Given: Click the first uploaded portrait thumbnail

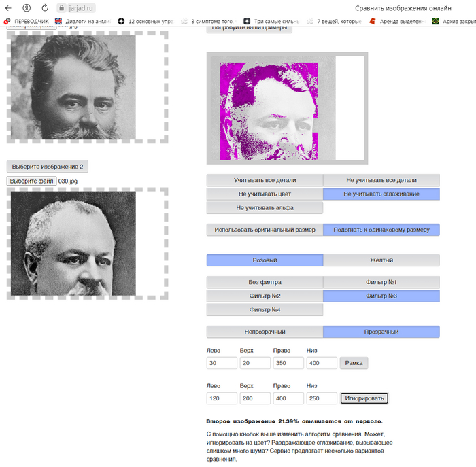Looking at the screenshot, I should (x=73, y=88).
